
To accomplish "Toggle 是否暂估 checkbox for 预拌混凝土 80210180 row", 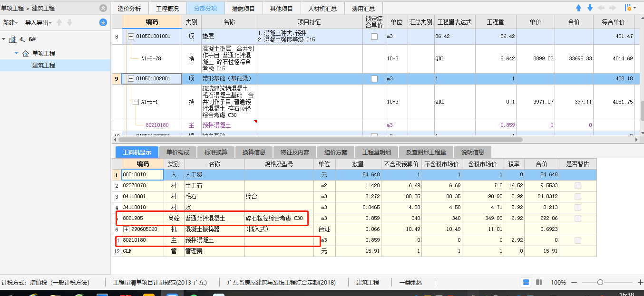I will click(577, 240).
